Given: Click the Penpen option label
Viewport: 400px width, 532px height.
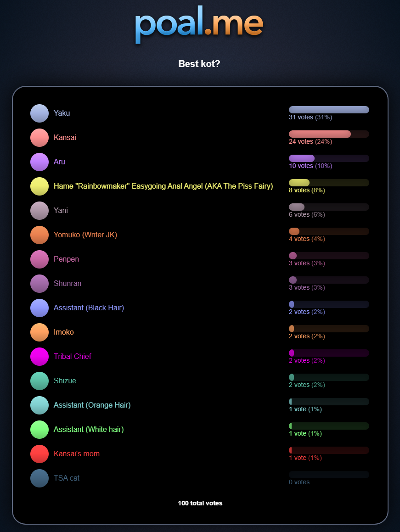Looking at the screenshot, I should coord(66,259).
